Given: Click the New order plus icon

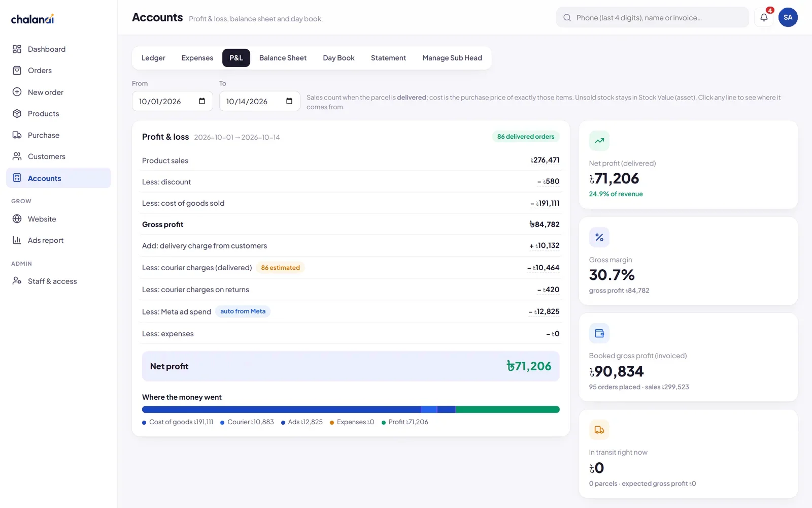Looking at the screenshot, I should point(17,92).
